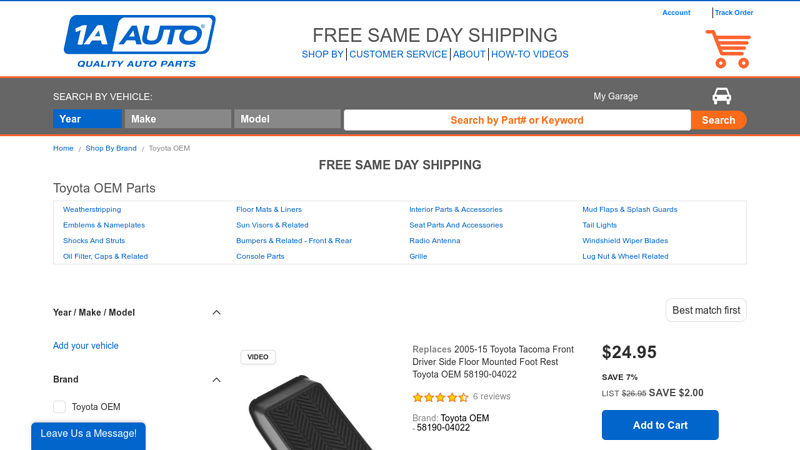The height and width of the screenshot is (450, 800).
Task: Open the Year vehicle dropdown
Action: pyautogui.click(x=87, y=119)
